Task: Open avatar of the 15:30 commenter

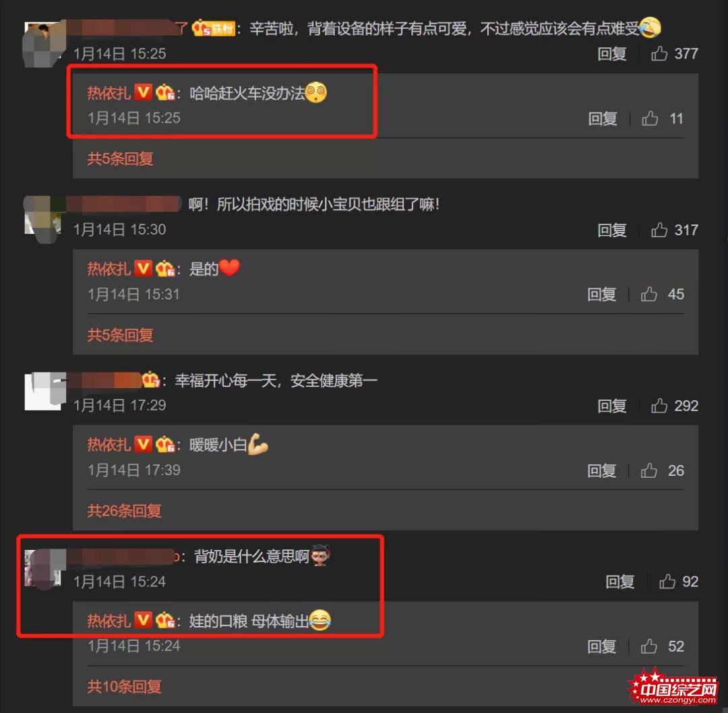Action: tap(42, 216)
